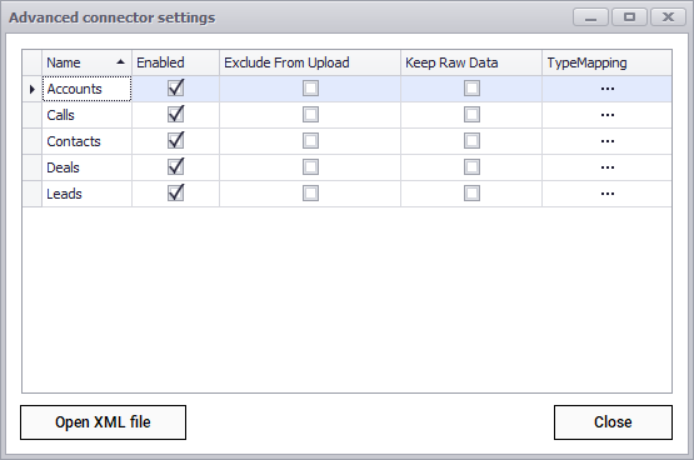
Task: Open TypeMapping ellipsis for Accounts row
Action: (607, 89)
